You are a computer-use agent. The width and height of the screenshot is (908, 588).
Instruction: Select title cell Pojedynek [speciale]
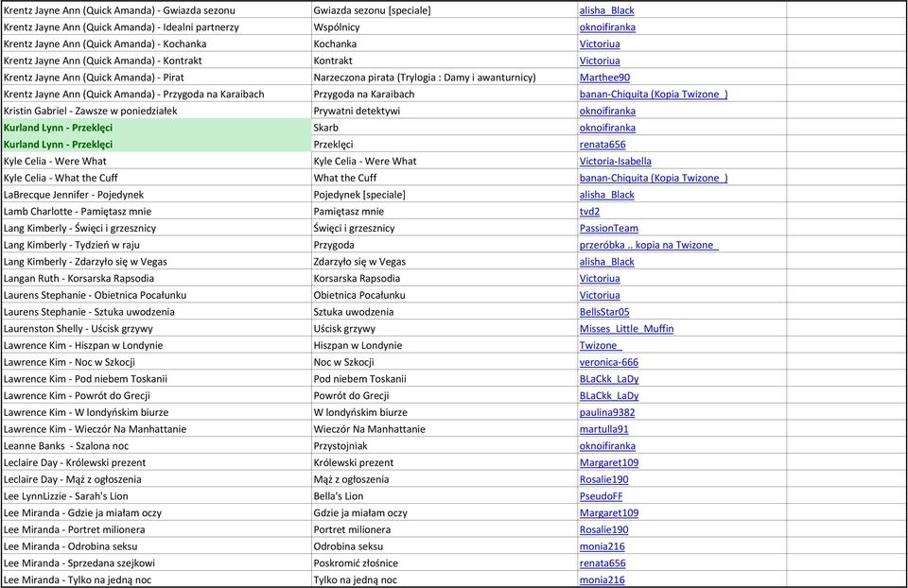click(445, 195)
